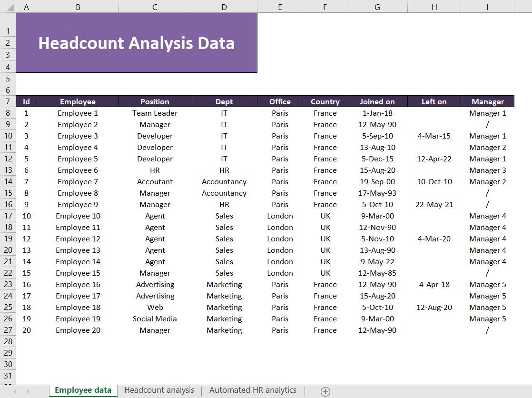
Task: Select the Accoutant position cell
Action: pyautogui.click(x=155, y=182)
